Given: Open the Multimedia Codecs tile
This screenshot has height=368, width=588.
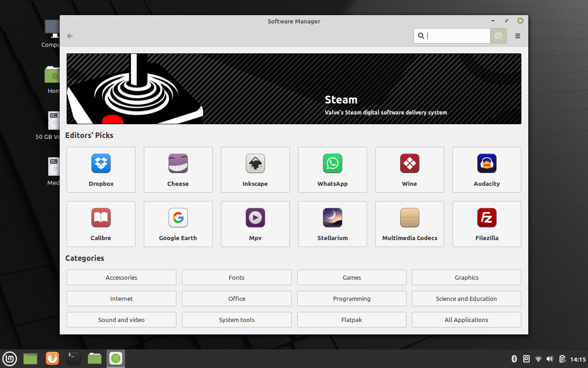Looking at the screenshot, I should click(x=410, y=224).
